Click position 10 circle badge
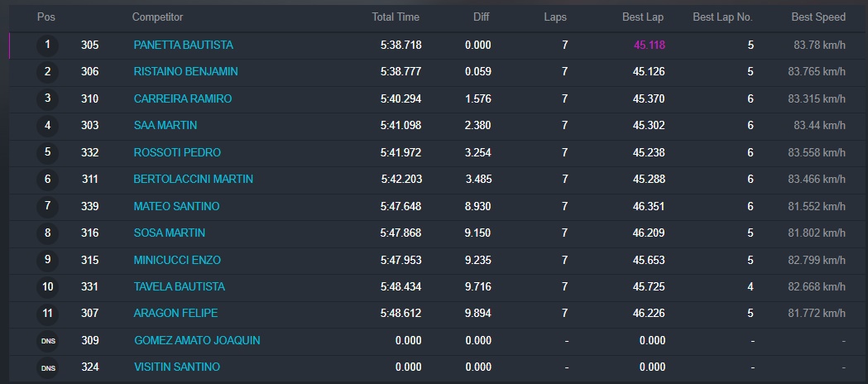Screen dimensions: 868x384 (x=47, y=287)
